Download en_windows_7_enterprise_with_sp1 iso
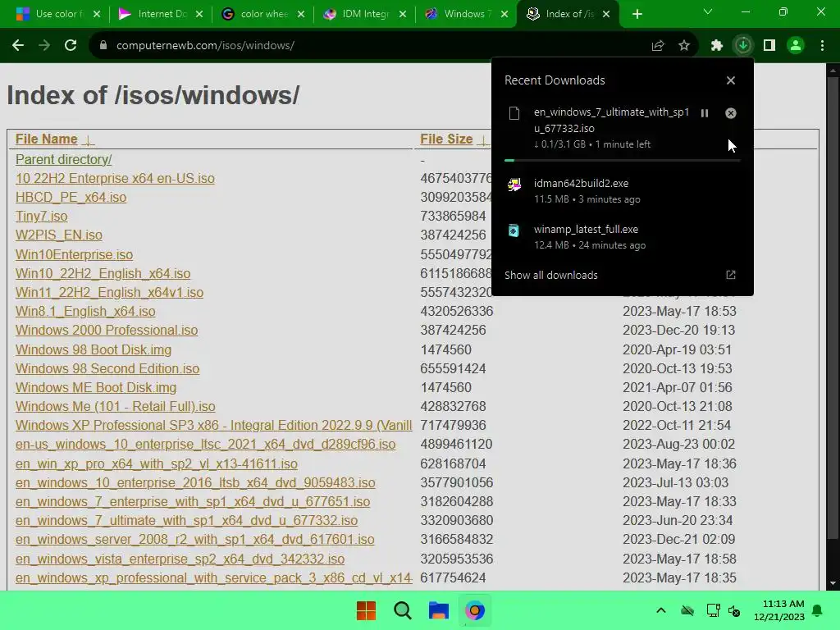The width and height of the screenshot is (840, 630). pos(193,501)
